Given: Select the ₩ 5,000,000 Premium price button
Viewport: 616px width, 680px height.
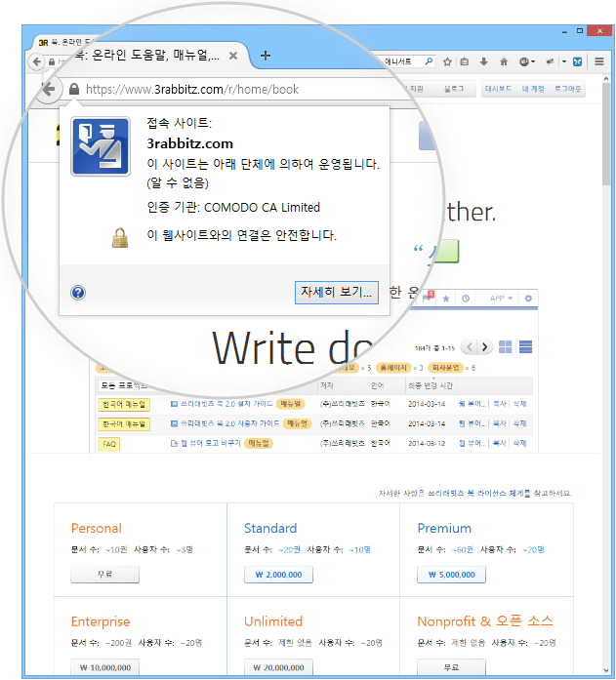Looking at the screenshot, I should coord(451,575).
